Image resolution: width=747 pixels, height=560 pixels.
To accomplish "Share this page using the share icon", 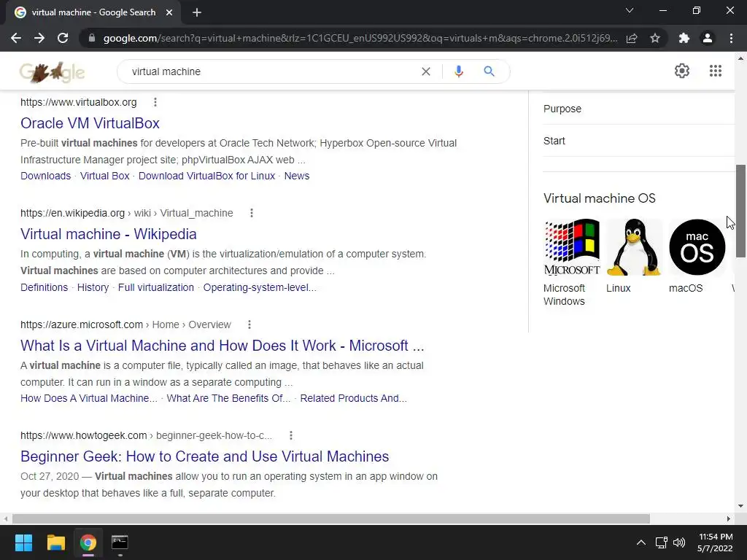I will (x=632, y=38).
